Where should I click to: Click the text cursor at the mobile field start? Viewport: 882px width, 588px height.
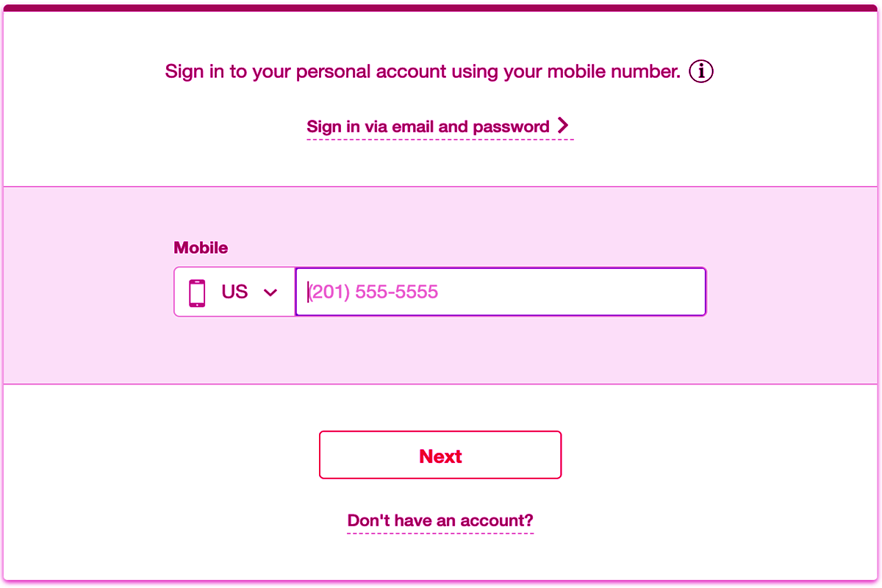[x=308, y=293]
